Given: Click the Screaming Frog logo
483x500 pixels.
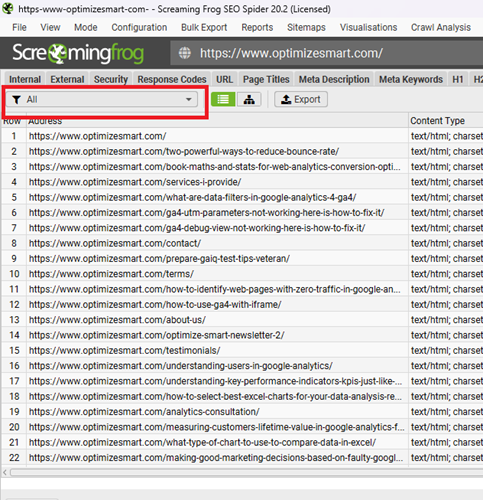Looking at the screenshot, I should [x=78, y=53].
